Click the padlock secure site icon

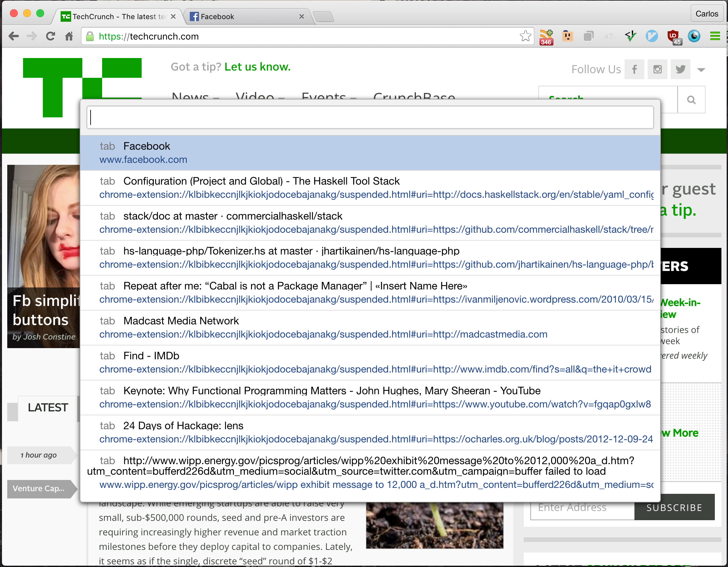[90, 36]
